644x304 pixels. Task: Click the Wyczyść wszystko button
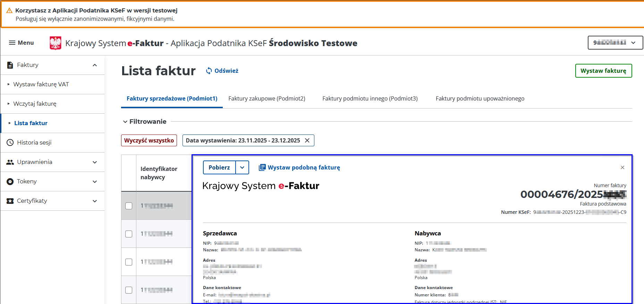click(x=149, y=140)
